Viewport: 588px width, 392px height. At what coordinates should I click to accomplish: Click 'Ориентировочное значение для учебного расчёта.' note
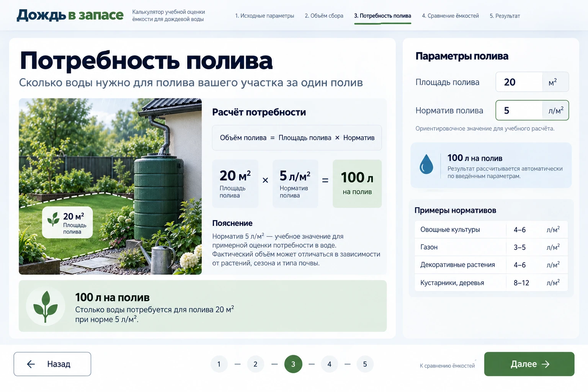coord(485,129)
